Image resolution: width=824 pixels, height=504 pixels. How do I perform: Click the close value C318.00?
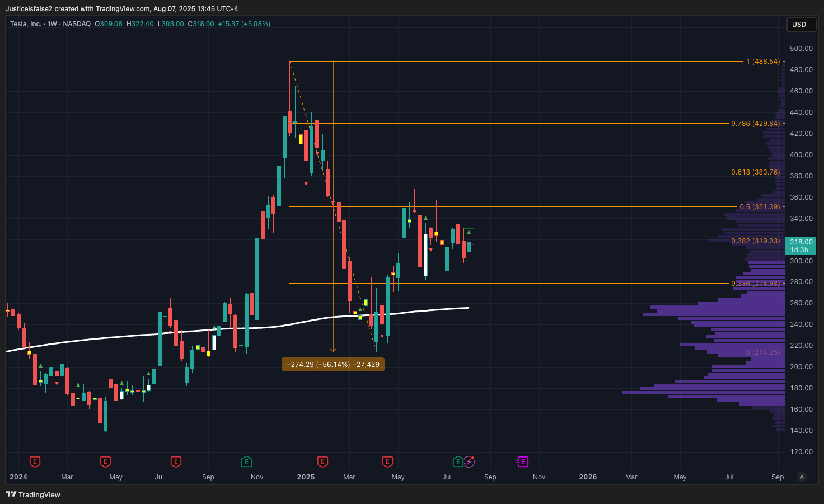point(201,24)
